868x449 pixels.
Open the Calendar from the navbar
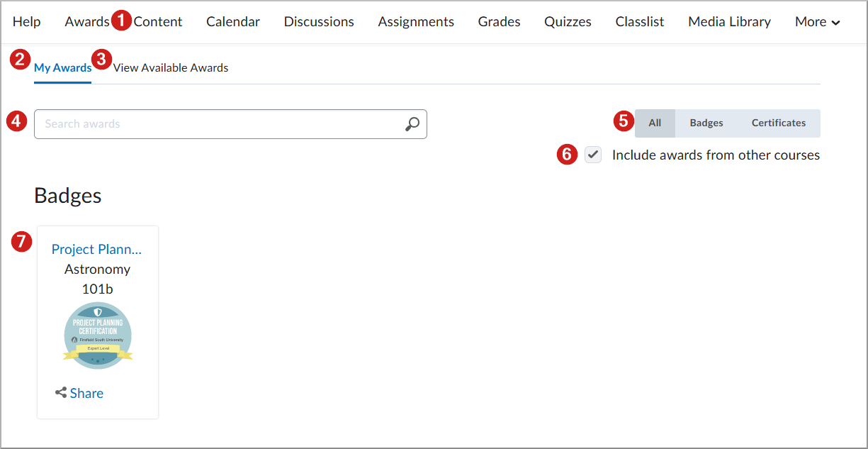click(x=232, y=21)
